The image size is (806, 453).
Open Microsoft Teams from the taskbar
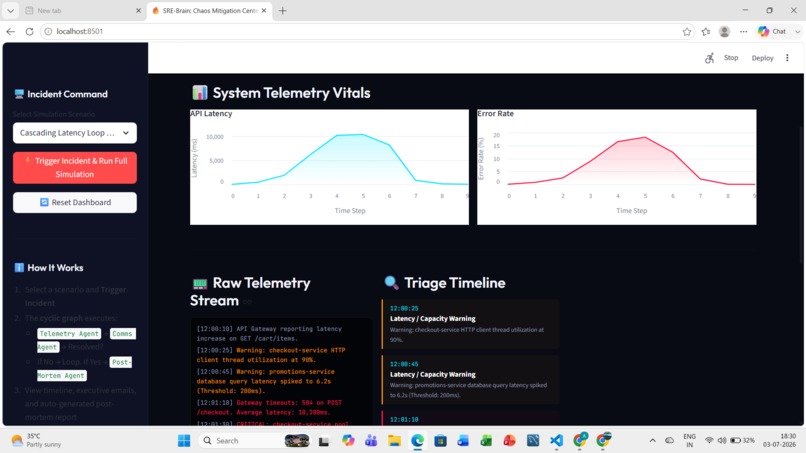point(371,441)
